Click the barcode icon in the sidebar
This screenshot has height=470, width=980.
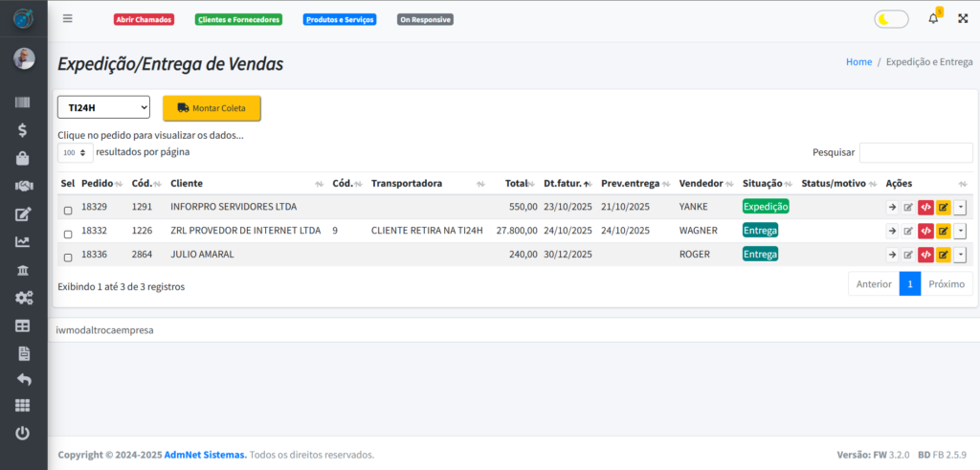[24, 102]
